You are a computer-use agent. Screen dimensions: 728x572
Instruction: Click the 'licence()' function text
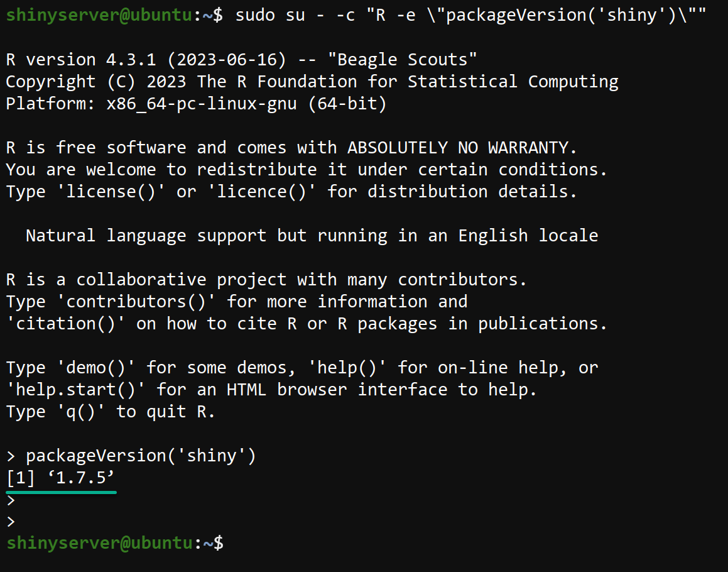click(266, 192)
